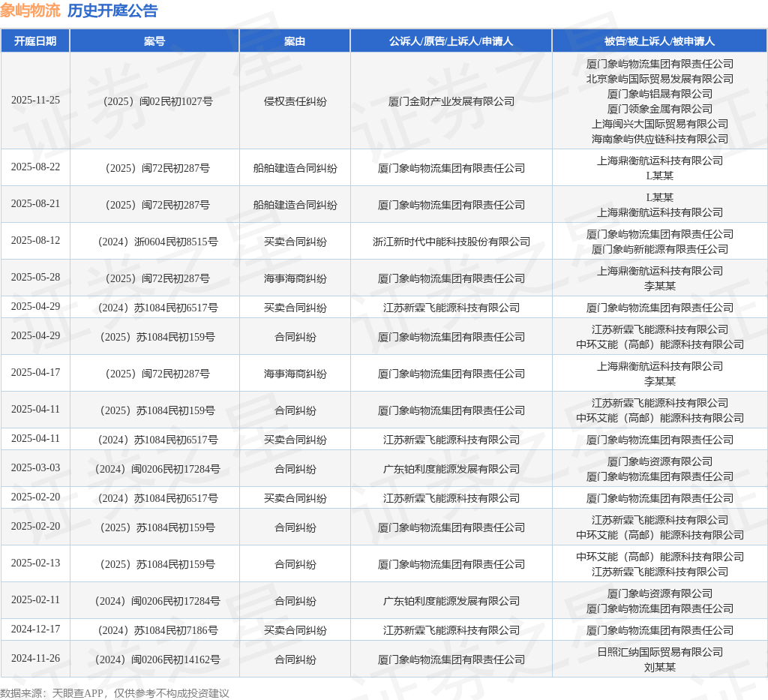768x700 pixels.
Task: Click 广东铂利度能源发展有限公司 in the 2025-03-03 row
Action: click(451, 469)
